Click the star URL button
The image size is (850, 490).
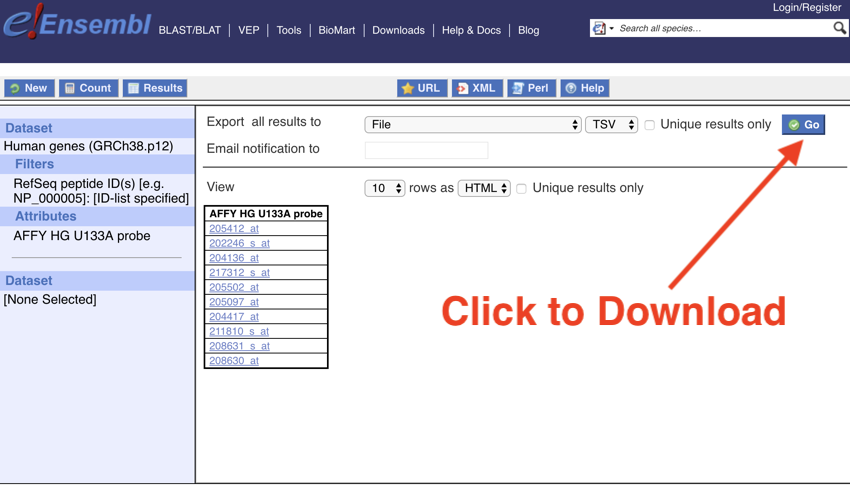(421, 88)
